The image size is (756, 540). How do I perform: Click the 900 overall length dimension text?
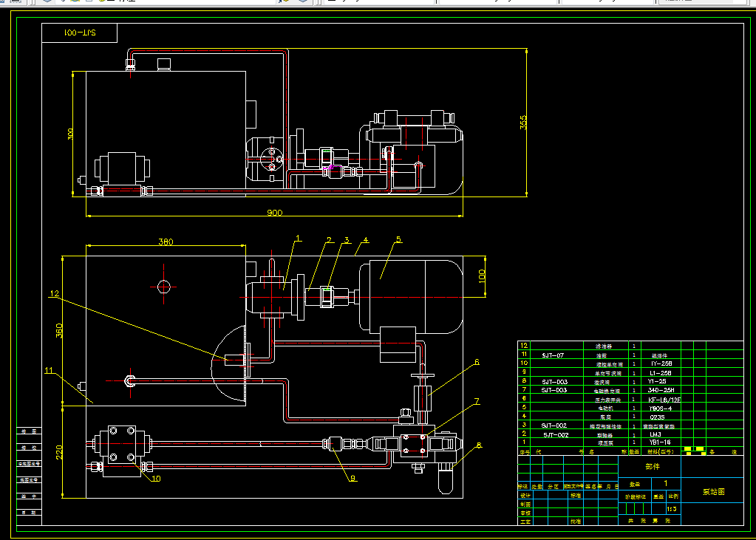[x=274, y=213]
